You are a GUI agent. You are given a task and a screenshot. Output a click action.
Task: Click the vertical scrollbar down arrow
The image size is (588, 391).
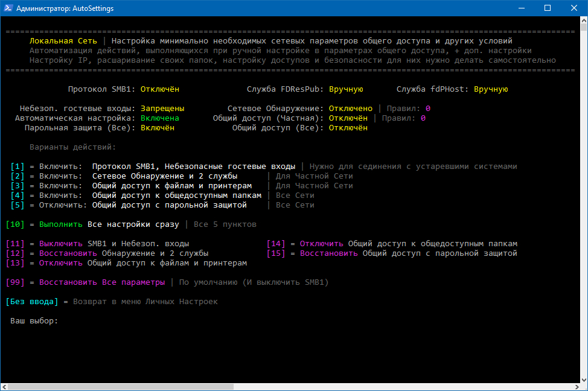coord(584,380)
